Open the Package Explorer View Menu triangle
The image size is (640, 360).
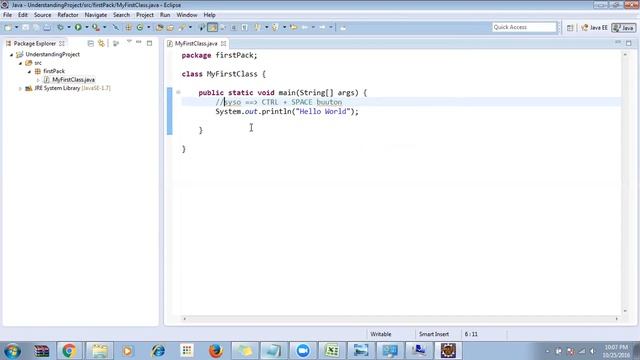click(x=129, y=42)
